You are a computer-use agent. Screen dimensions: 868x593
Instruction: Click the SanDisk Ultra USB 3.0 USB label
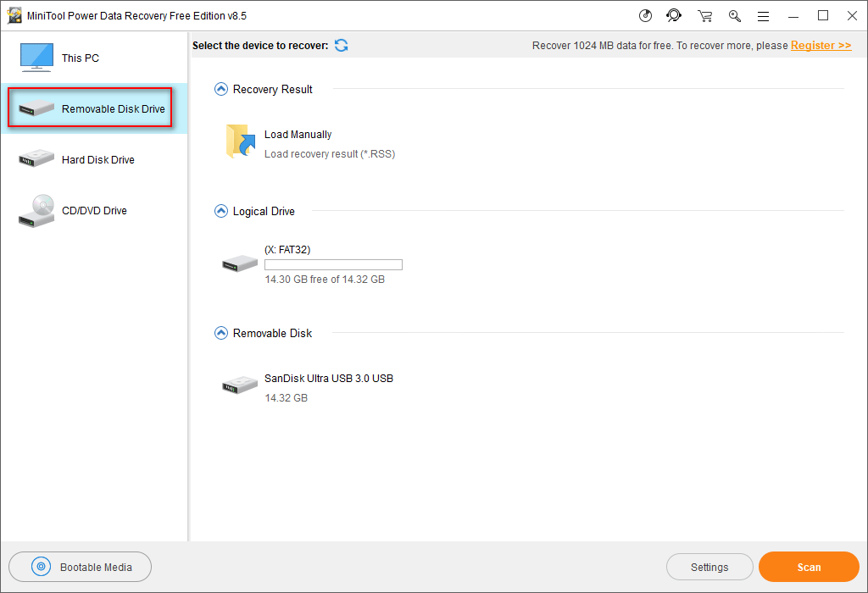pyautogui.click(x=329, y=379)
